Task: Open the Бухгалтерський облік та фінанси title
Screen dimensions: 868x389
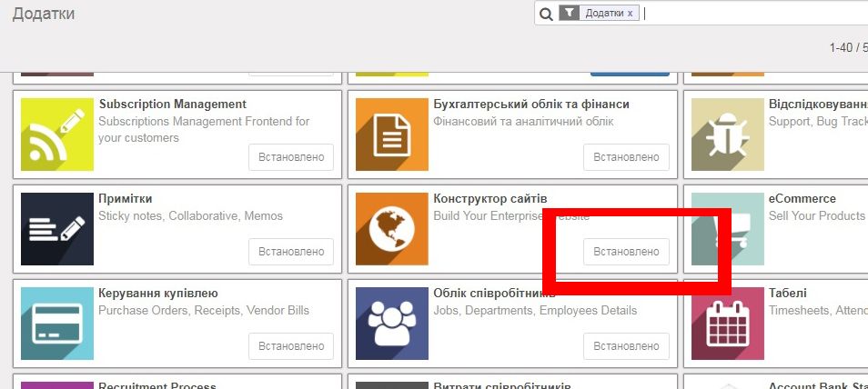Action: pyautogui.click(x=530, y=104)
